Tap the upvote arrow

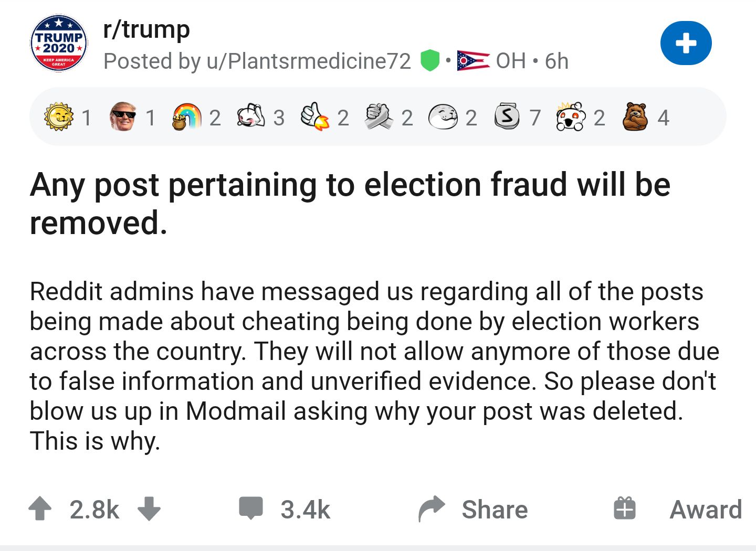(40, 508)
